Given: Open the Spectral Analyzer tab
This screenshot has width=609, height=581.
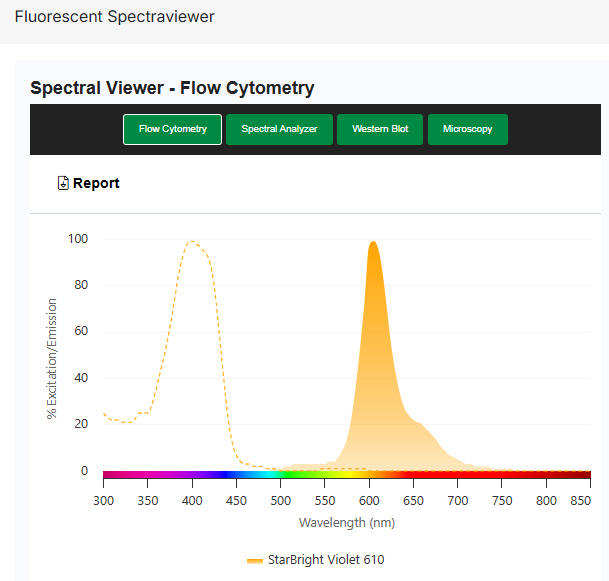Looking at the screenshot, I should pyautogui.click(x=279, y=129).
